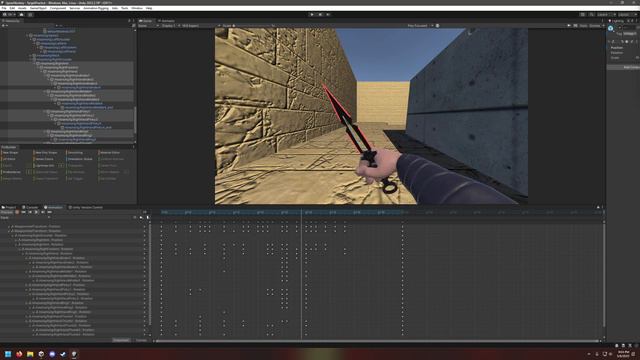This screenshot has height=360, width=640.
Task: Click the toolbar icon next to the cloud icon
Action: pos(30,15)
